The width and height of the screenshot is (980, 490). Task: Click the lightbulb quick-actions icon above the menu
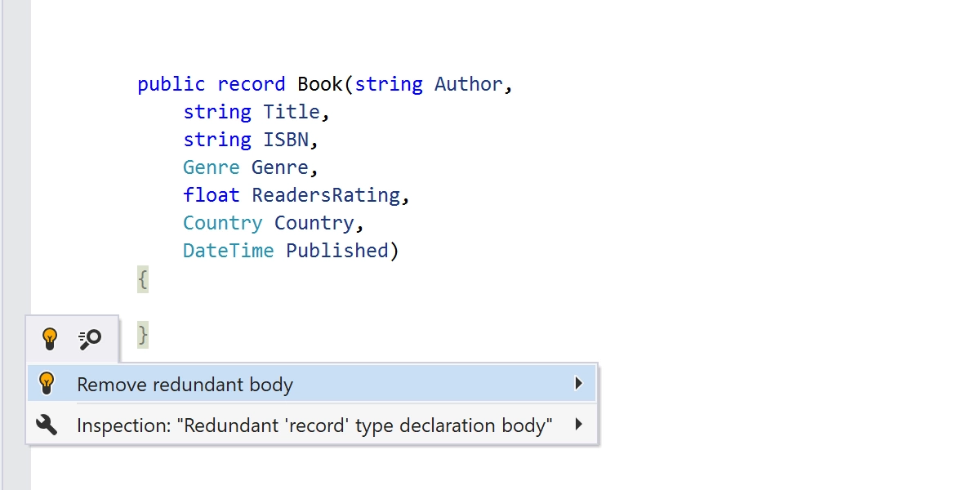coord(50,338)
